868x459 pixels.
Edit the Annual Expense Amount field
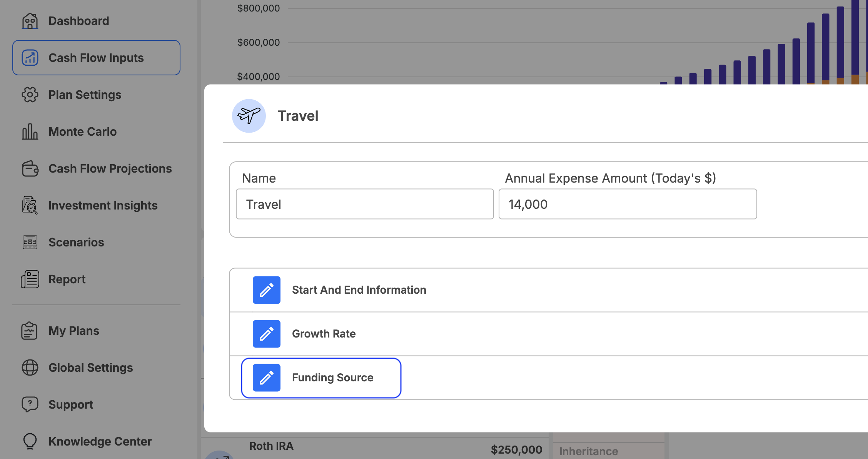point(628,204)
